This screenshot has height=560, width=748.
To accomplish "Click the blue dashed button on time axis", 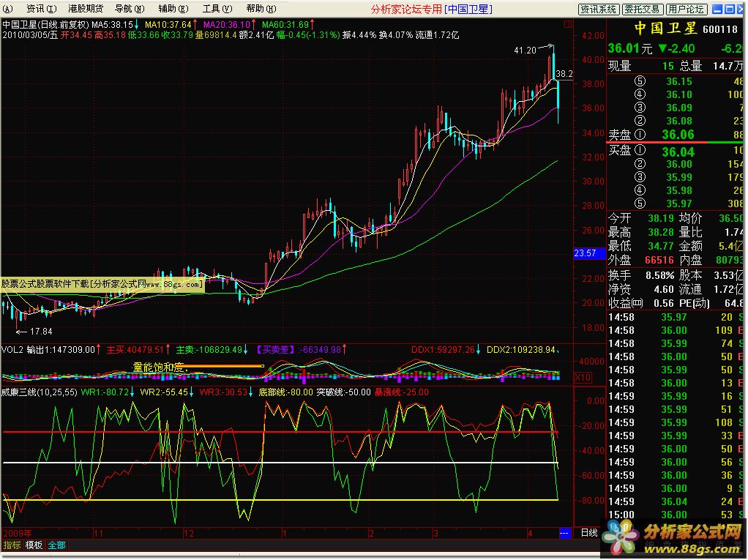I will point(564,533).
